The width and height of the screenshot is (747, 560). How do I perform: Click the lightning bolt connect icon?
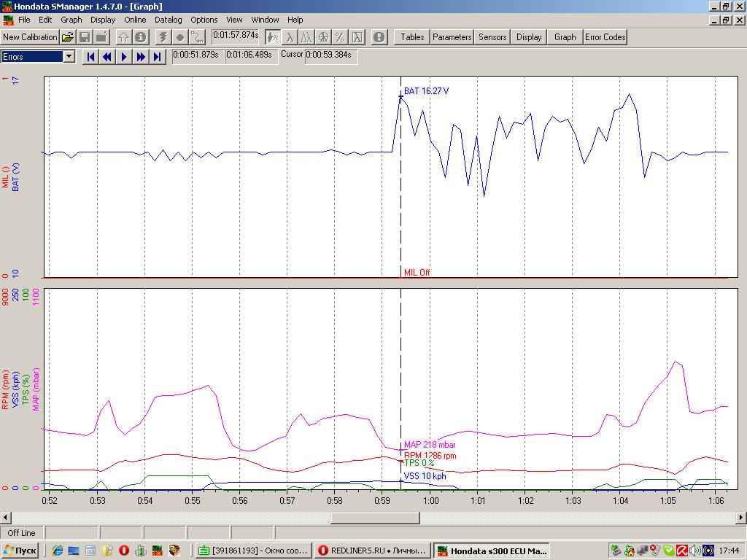(x=163, y=37)
